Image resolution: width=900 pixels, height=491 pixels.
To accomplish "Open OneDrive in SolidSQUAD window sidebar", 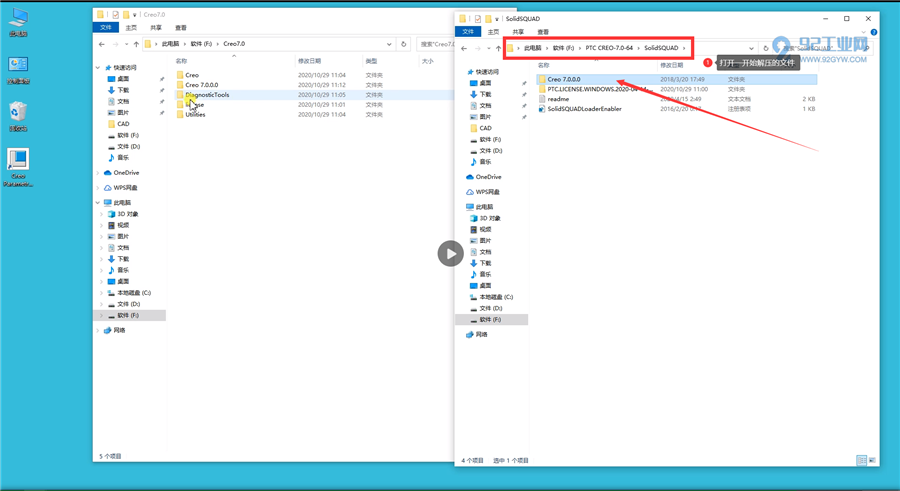I will [x=488, y=177].
